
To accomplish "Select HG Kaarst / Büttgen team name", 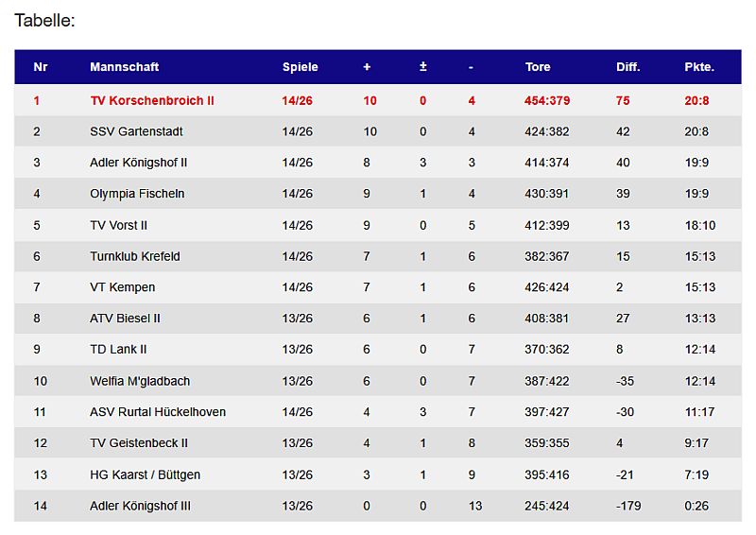I will (145, 475).
